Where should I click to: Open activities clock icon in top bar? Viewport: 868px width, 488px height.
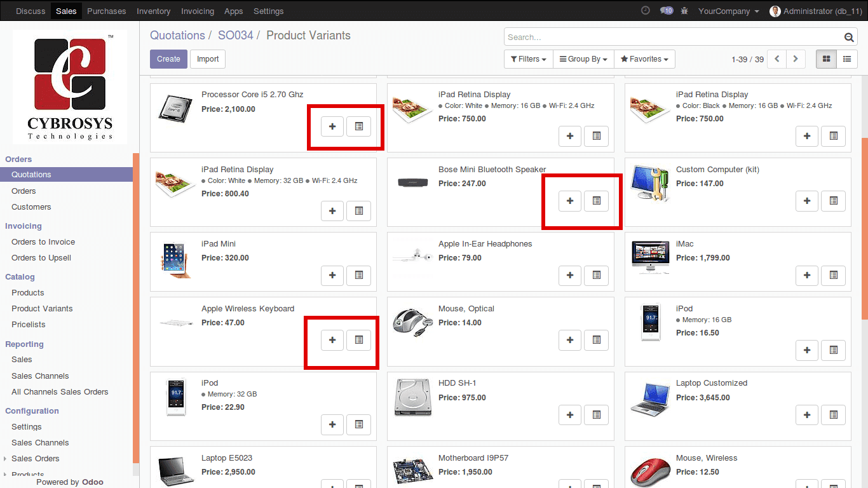[x=646, y=11]
